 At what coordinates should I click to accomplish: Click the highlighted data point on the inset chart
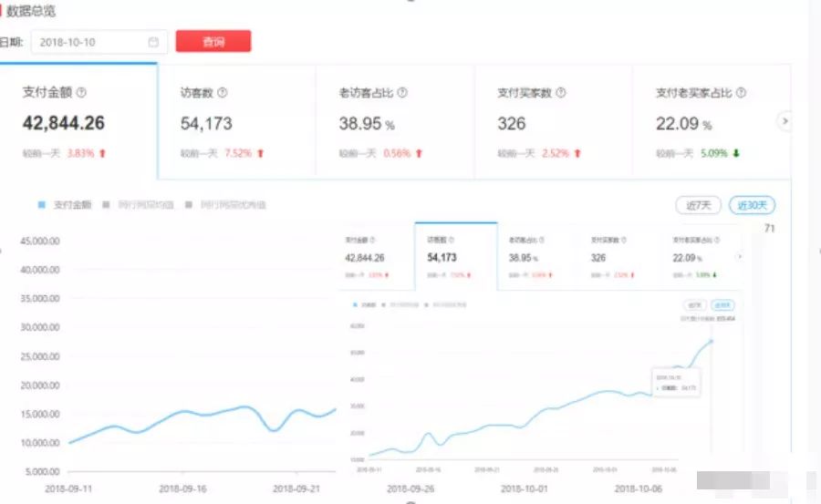tap(711, 341)
